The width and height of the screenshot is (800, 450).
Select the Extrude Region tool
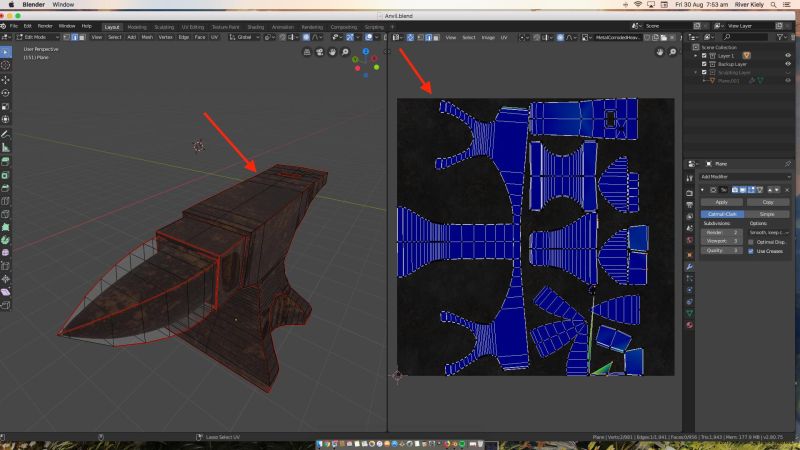(x=6, y=161)
